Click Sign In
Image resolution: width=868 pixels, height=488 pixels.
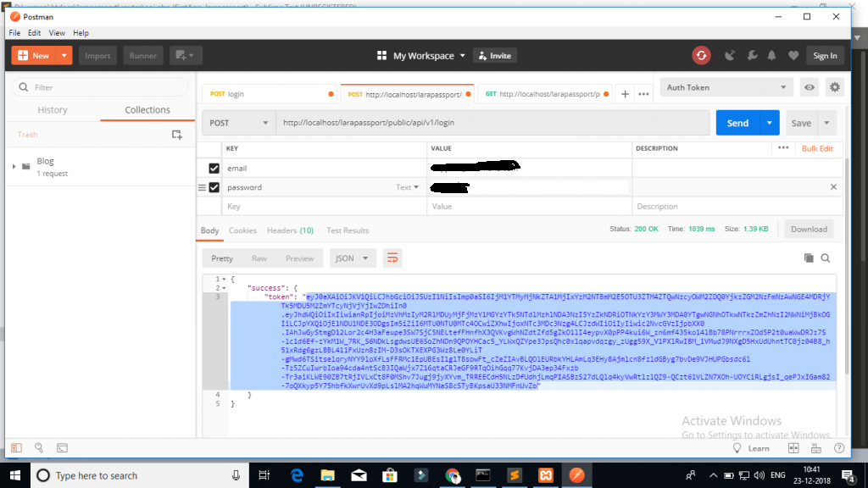coord(825,55)
